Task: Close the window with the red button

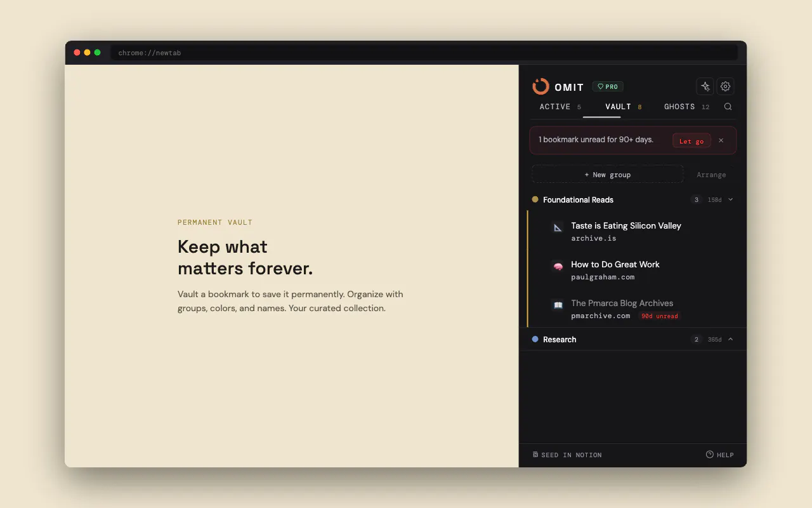Action: tap(77, 53)
